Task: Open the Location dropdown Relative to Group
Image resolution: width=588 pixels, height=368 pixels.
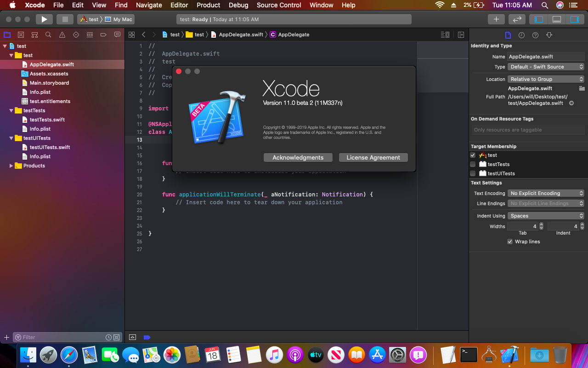Action: pos(546,79)
